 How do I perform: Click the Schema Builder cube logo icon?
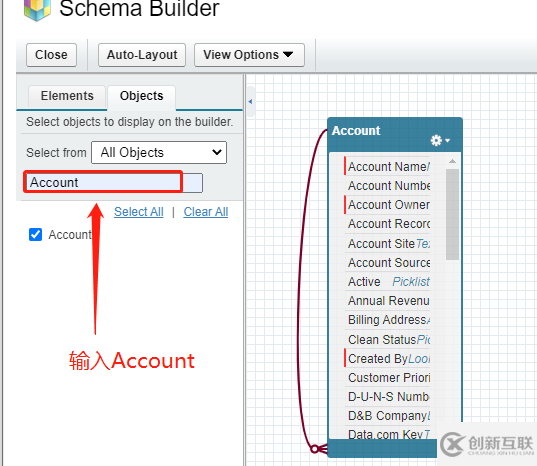(37, 10)
